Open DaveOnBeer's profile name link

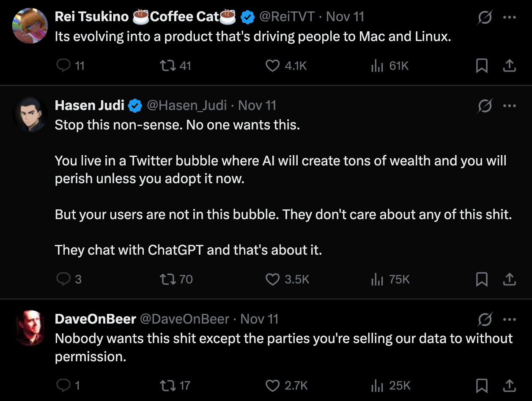[x=95, y=319]
